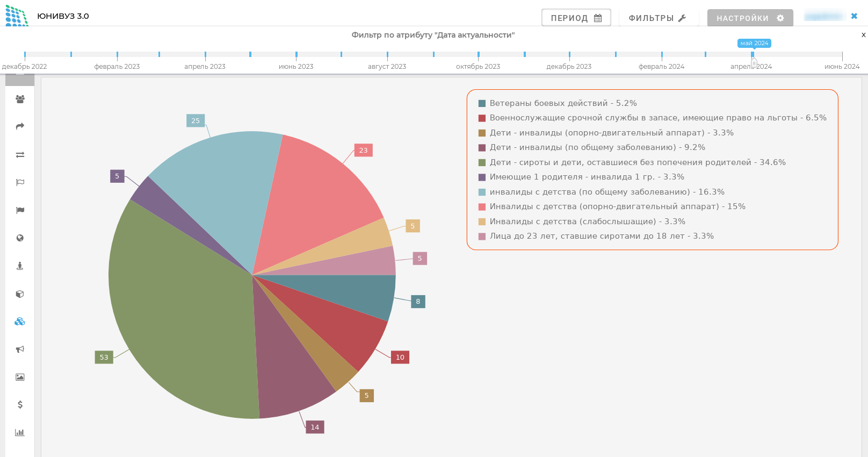
Task: Close the date actuality filter panel
Action: 863,35
